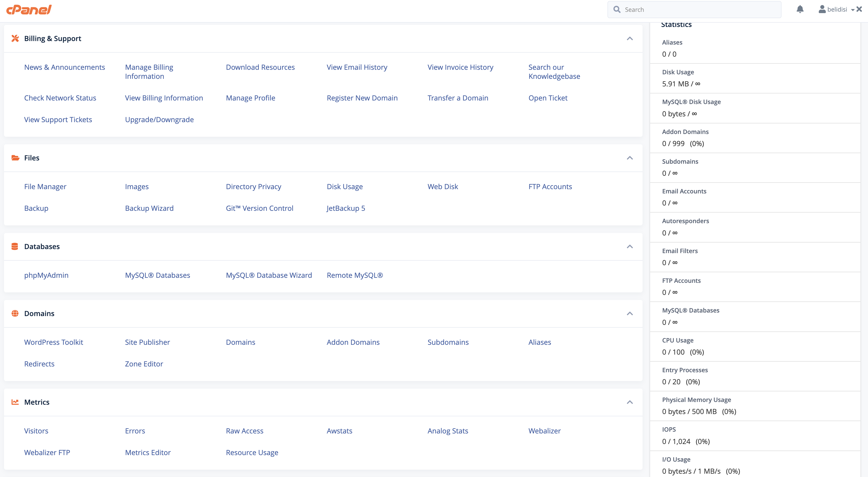Click the X icon beside username
This screenshot has height=477, width=868.
coord(860,9)
